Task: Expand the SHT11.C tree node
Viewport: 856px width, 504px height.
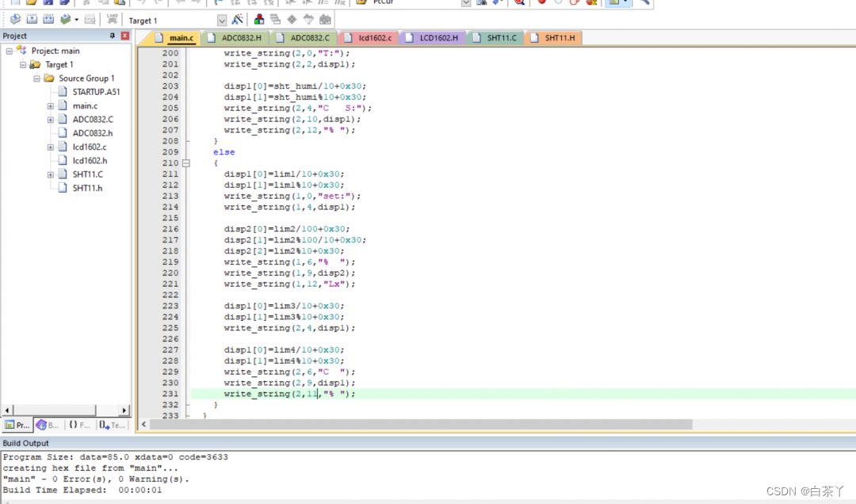Action: tap(51, 174)
